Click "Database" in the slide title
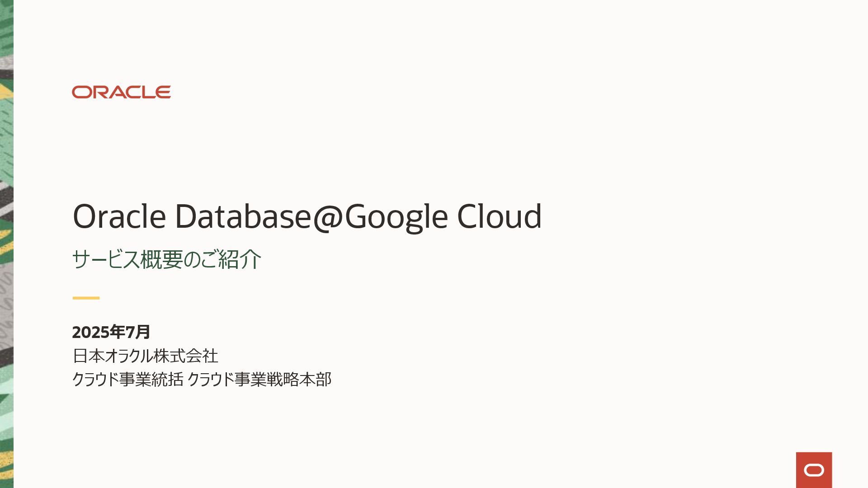Viewport: 868px width, 488px height. pos(243,216)
